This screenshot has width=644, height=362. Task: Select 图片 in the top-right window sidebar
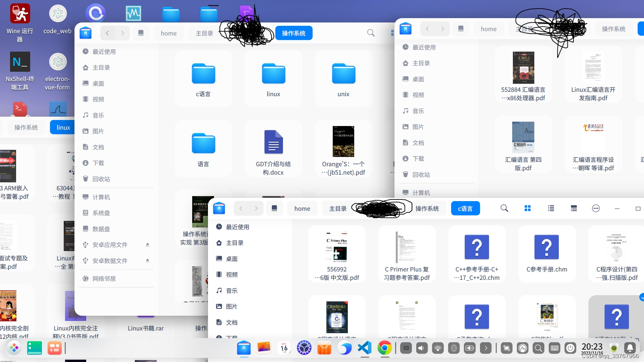coord(436,127)
